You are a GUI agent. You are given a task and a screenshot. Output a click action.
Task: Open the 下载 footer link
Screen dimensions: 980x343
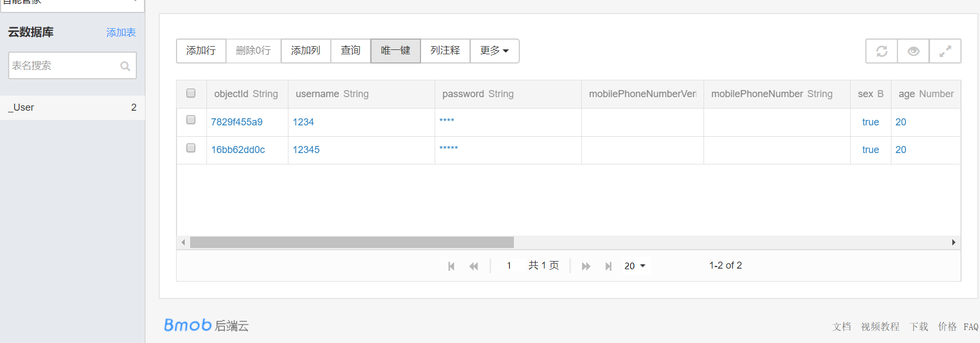pos(919,327)
